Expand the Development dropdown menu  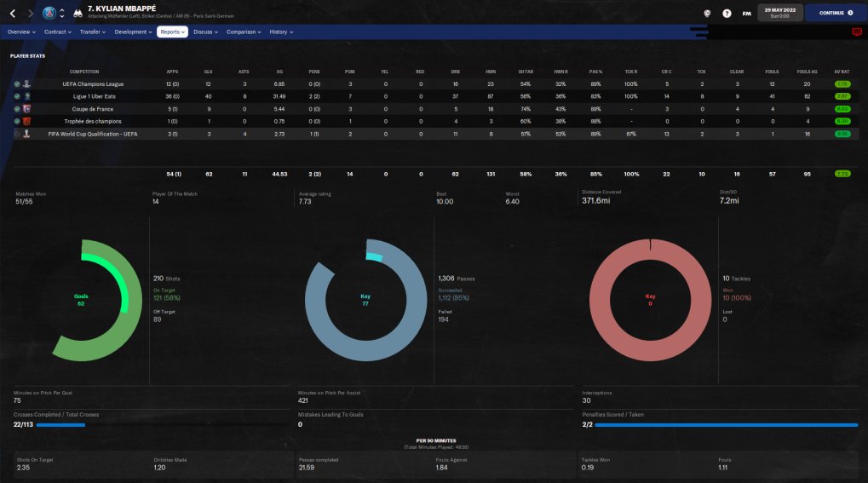(x=133, y=32)
